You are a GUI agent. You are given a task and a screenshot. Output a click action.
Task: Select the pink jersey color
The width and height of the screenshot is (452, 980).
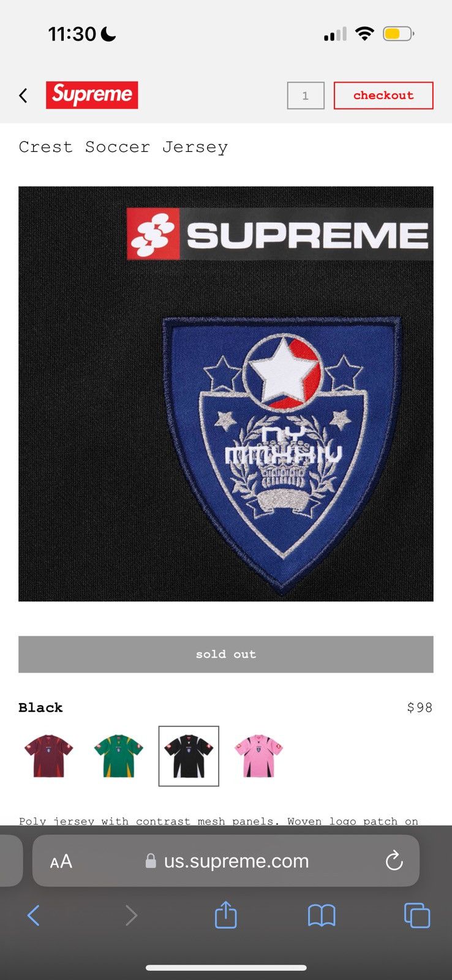[258, 756]
